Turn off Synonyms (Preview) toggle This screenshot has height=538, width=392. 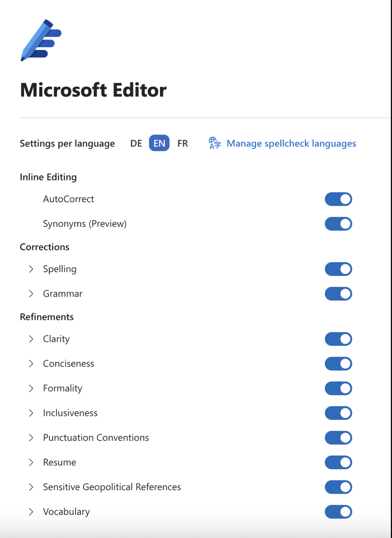[x=338, y=224]
